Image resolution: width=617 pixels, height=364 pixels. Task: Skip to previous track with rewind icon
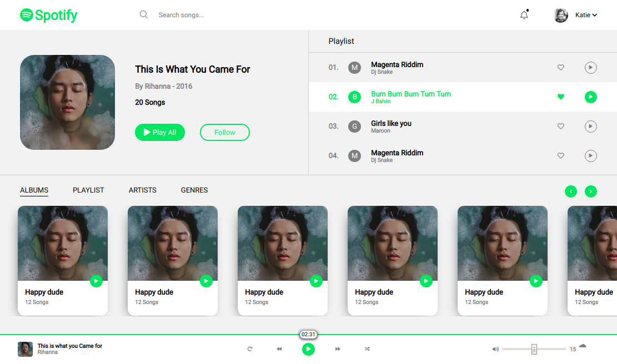click(279, 349)
